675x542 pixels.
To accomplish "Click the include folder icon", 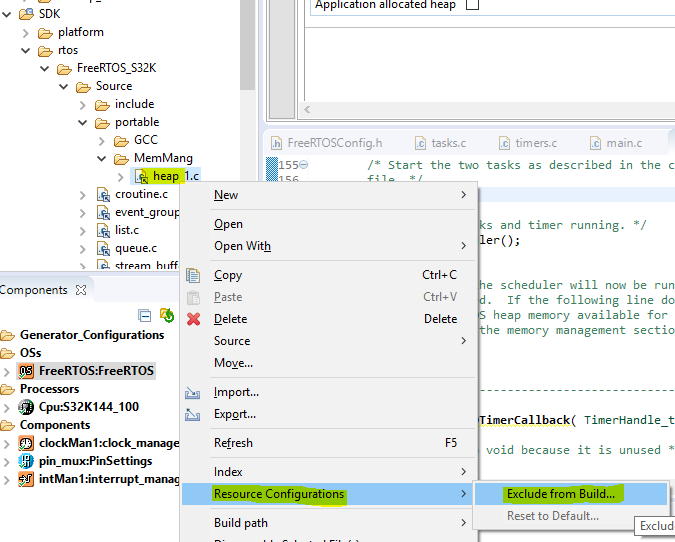I will click(x=102, y=105).
